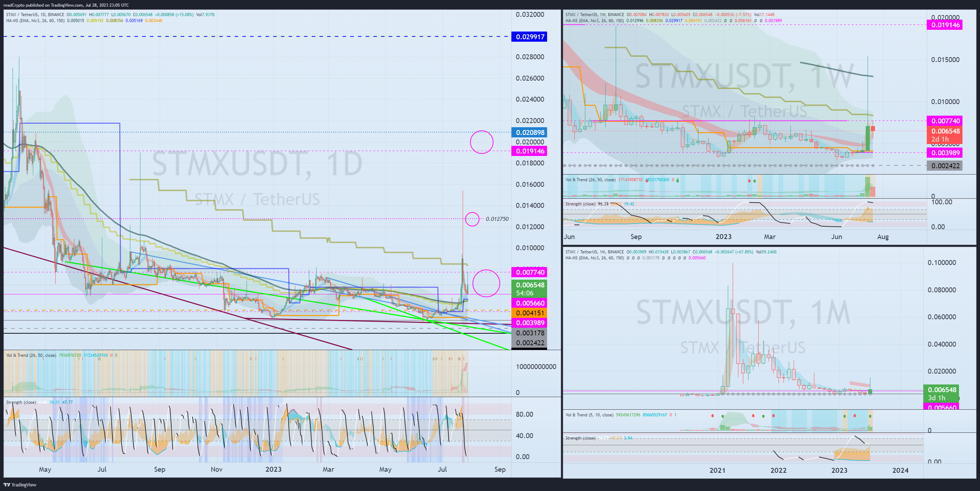This screenshot has height=491, width=980.
Task: Click 'Strength (close) 96.39' legend on 1W chart
Action: coord(587,204)
